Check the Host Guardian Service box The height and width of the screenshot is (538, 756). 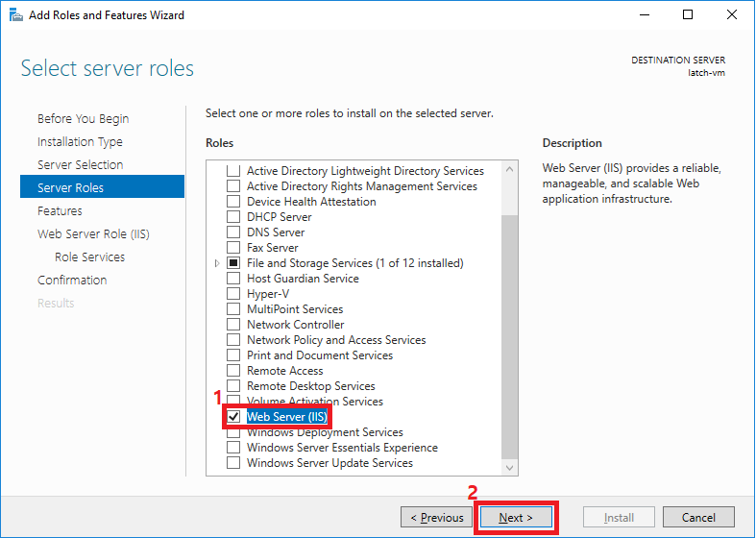pyautogui.click(x=233, y=279)
